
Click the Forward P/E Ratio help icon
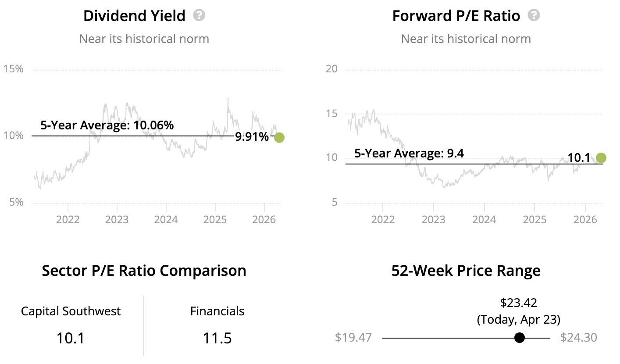pos(534,16)
